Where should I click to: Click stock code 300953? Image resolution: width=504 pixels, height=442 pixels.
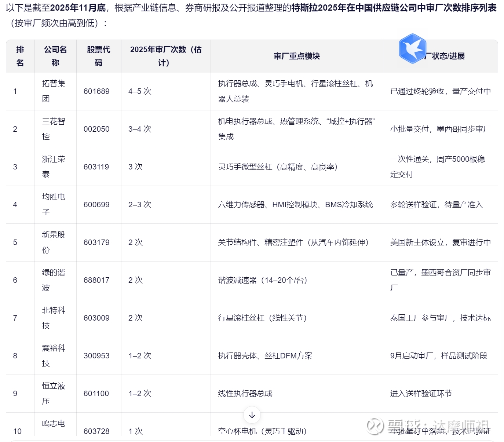coord(96,356)
